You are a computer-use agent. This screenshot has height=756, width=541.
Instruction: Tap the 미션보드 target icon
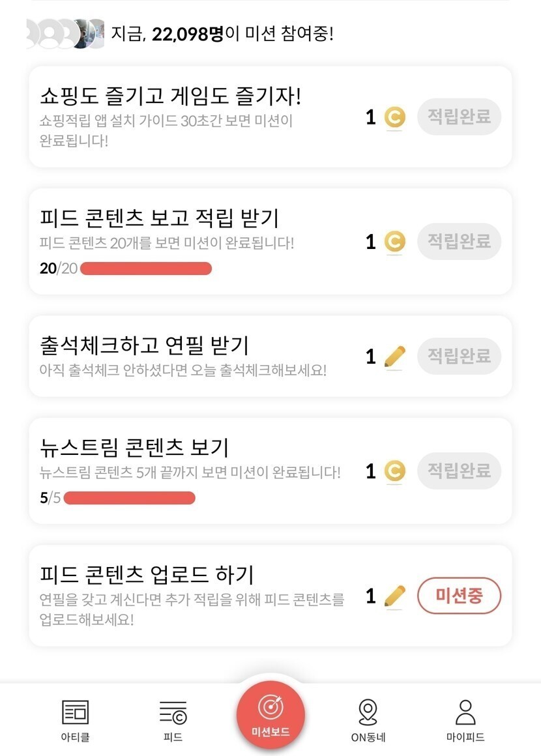point(270,706)
